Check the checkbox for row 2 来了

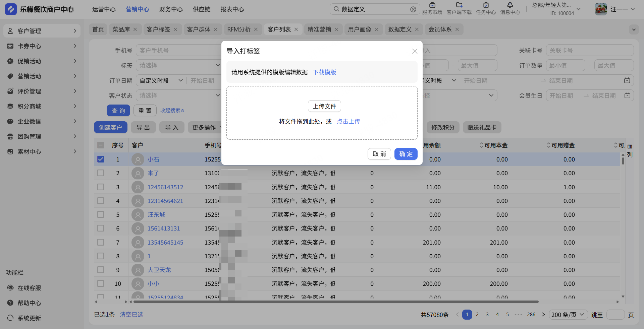[101, 173]
